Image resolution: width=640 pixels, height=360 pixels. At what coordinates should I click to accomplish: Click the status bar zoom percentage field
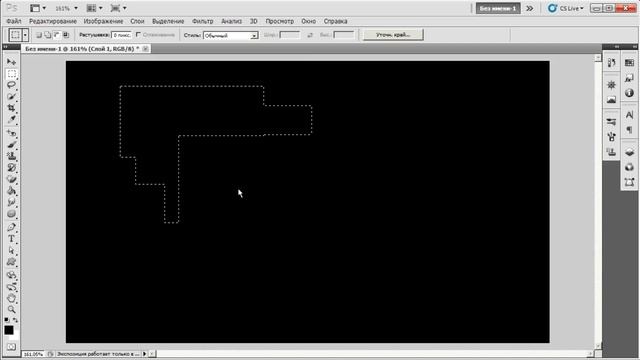(x=33, y=354)
